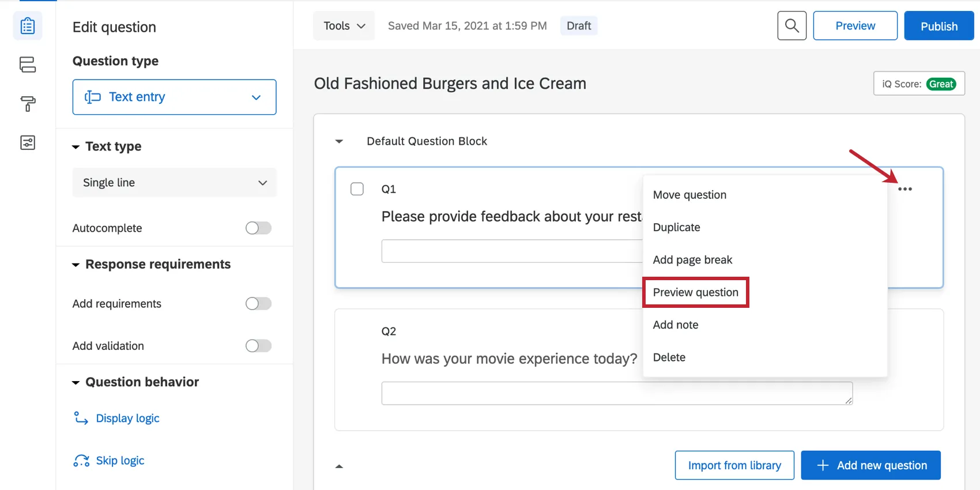Check the Q1 selection checkbox
The width and height of the screenshot is (980, 490).
point(357,189)
